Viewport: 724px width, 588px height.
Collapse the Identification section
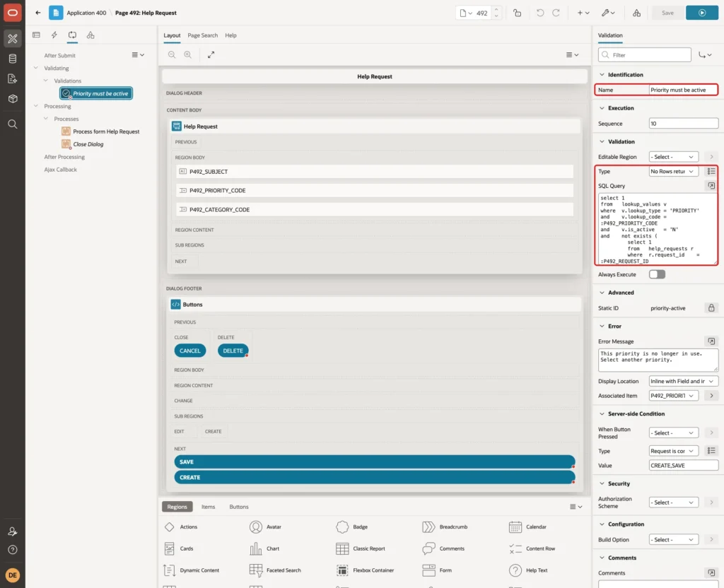602,75
